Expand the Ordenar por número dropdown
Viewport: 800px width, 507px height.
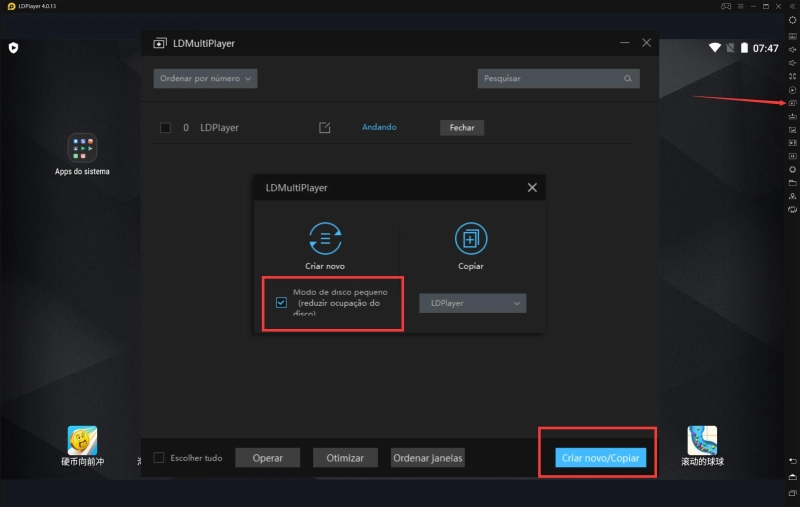click(205, 78)
